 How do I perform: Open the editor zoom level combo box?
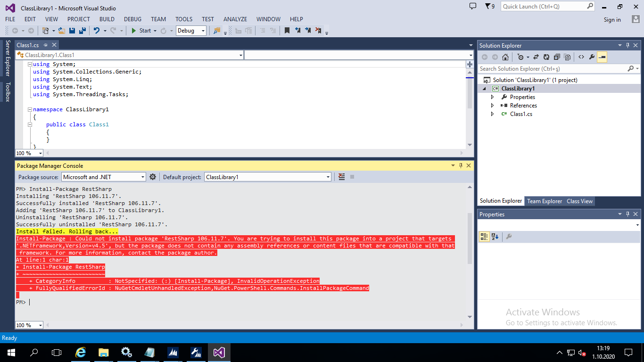[x=28, y=153]
